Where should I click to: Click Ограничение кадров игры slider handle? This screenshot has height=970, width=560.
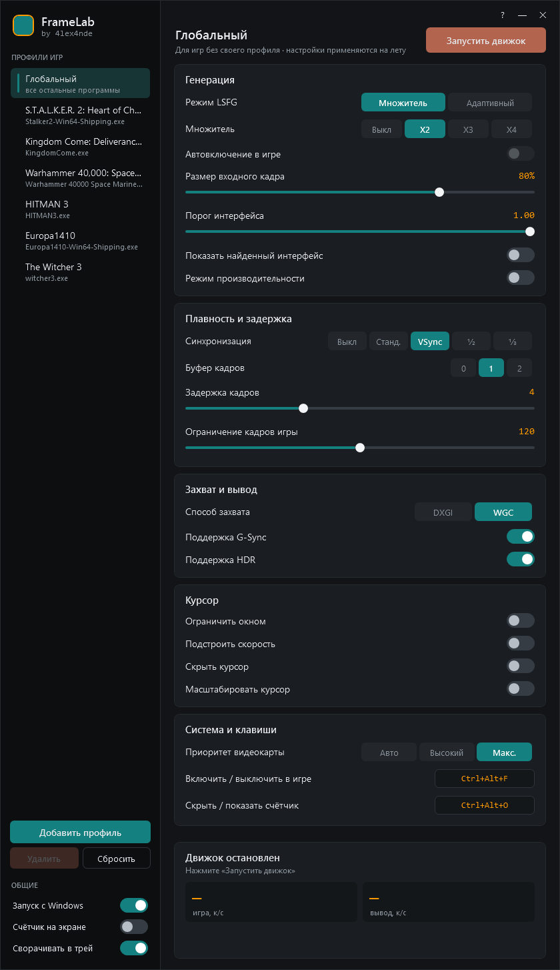(x=360, y=448)
